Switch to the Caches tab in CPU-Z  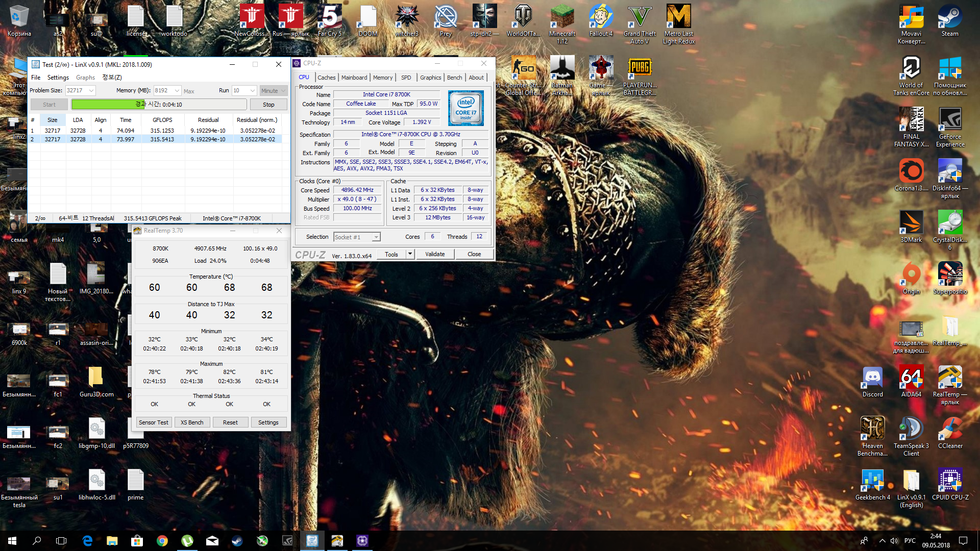click(326, 78)
